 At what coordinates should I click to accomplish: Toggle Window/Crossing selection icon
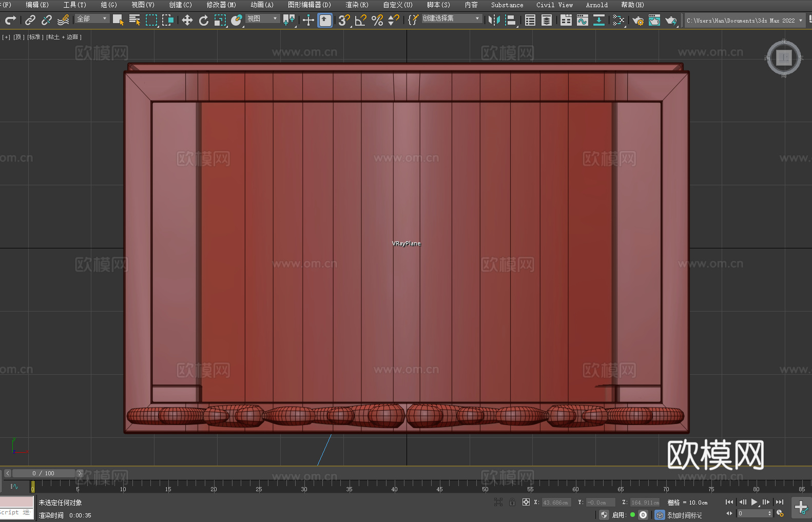click(168, 20)
